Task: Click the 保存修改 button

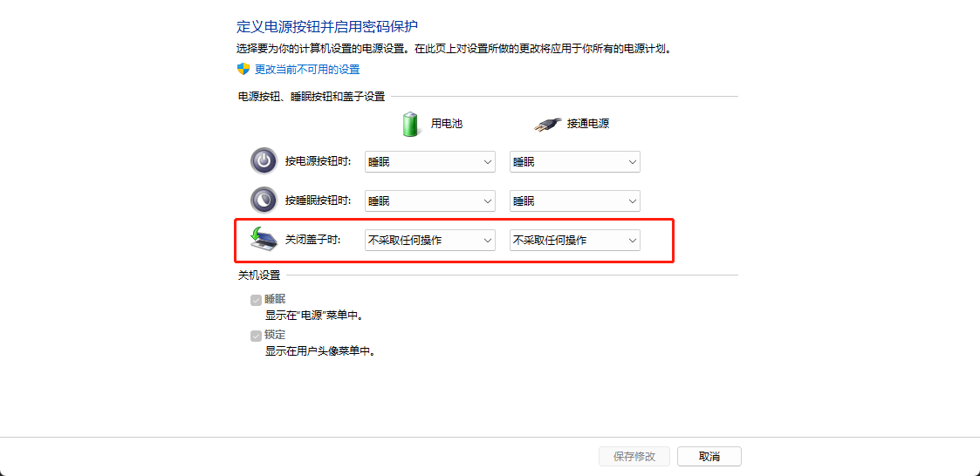Action: pos(634,457)
